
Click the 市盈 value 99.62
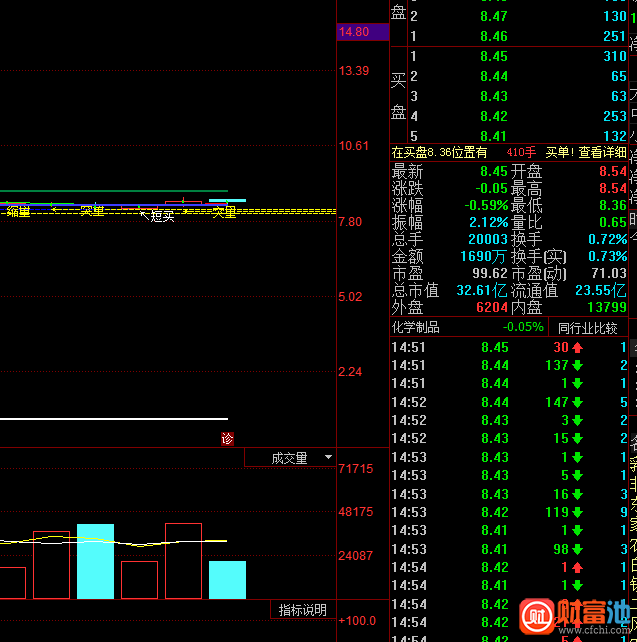click(490, 273)
